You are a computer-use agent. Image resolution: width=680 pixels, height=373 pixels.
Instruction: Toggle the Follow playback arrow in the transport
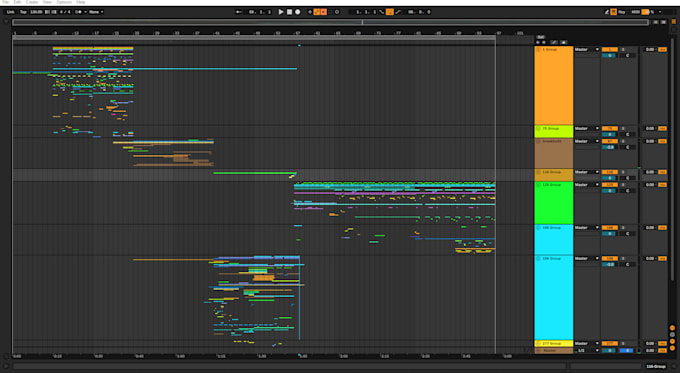click(x=239, y=12)
